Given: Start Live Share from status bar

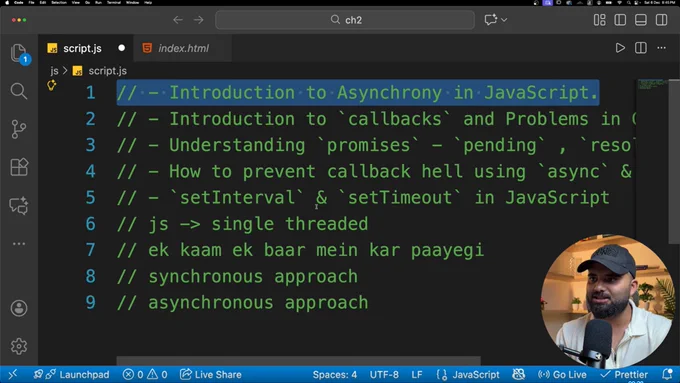Looking at the screenshot, I should pos(211,374).
